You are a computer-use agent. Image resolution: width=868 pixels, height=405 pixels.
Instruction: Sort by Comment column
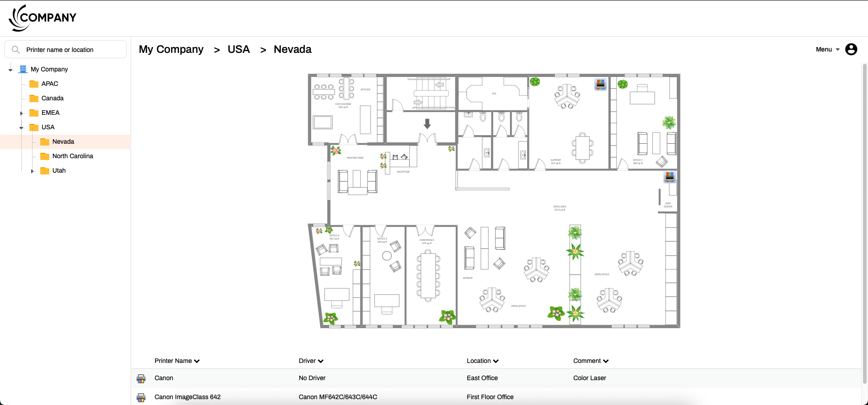point(591,361)
